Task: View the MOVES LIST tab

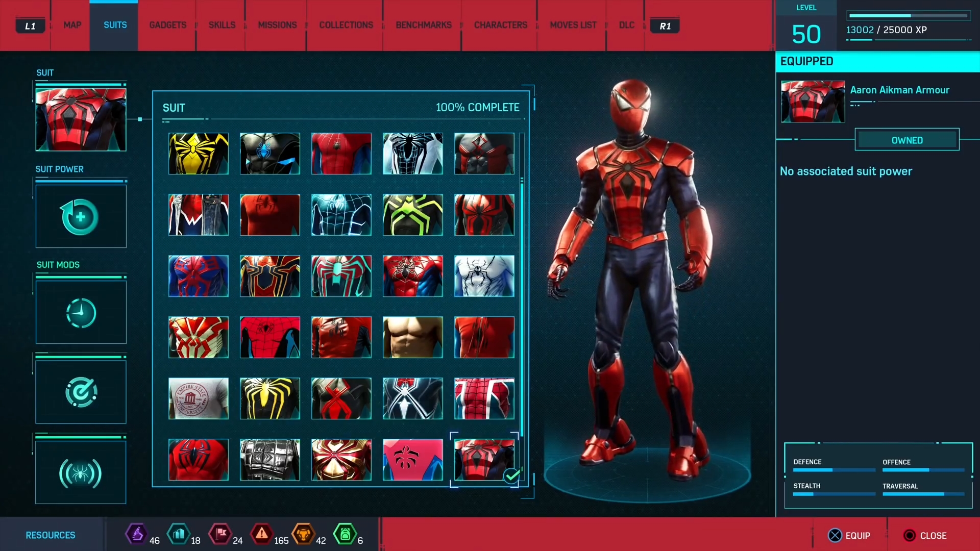Action: 573,25
